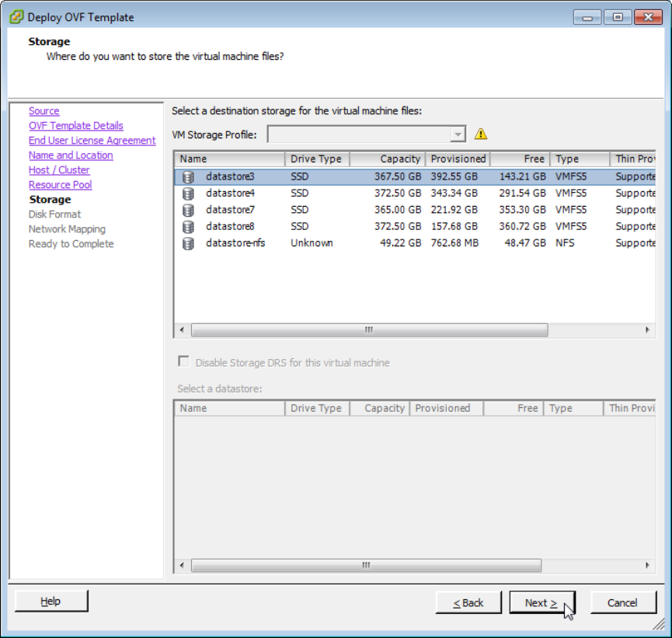Click the NFS type cell
This screenshot has height=638, width=672.
pyautogui.click(x=565, y=243)
